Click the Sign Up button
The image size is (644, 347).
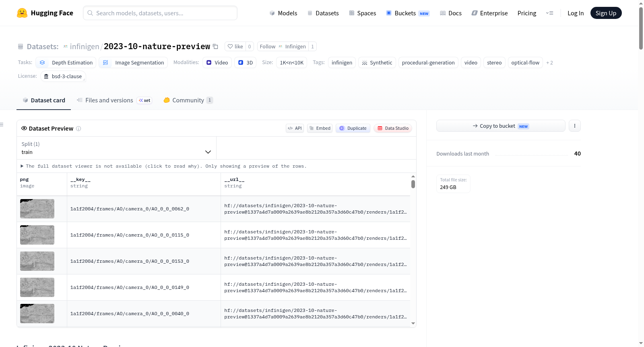(606, 13)
